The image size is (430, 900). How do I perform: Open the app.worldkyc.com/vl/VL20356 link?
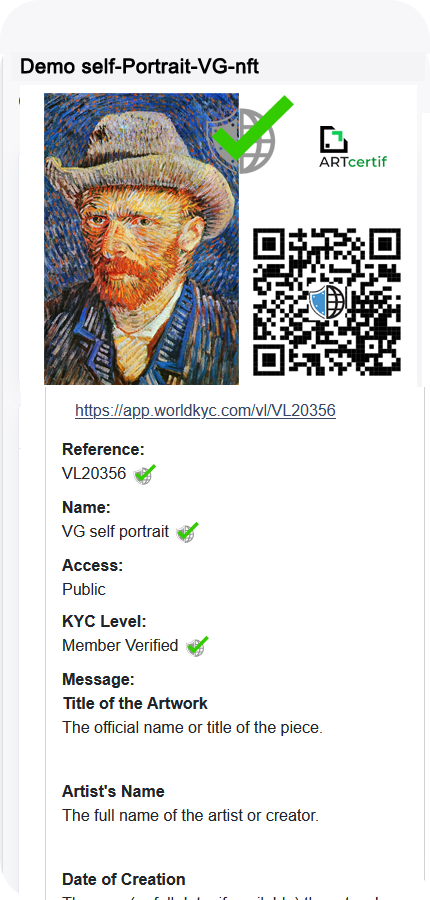click(205, 410)
